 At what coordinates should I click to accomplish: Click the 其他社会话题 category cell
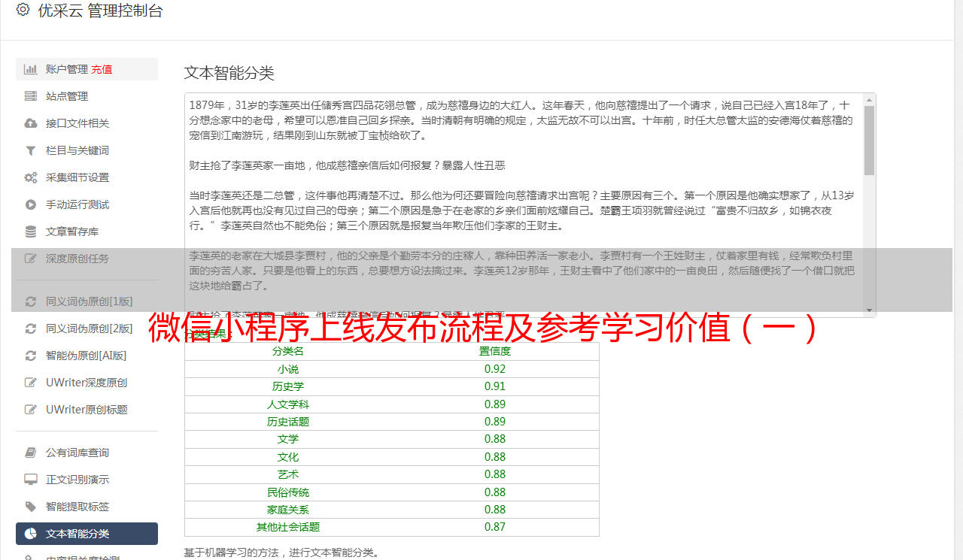pyautogui.click(x=288, y=527)
